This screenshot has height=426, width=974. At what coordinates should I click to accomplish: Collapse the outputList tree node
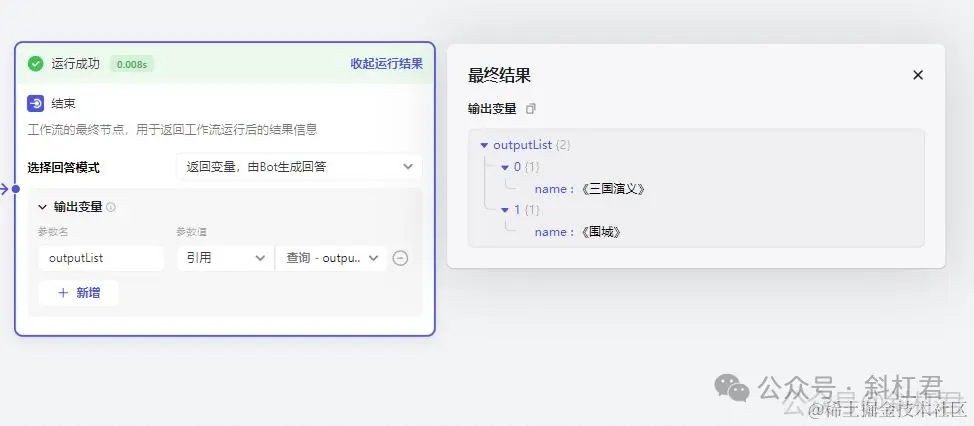[485, 145]
